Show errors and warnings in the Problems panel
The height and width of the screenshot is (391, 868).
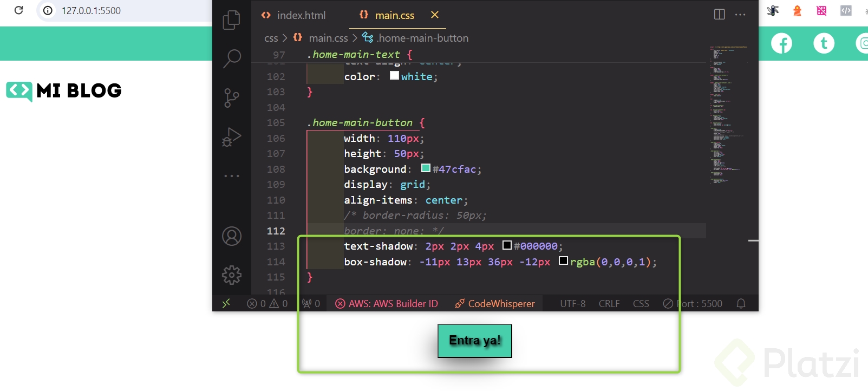point(267,303)
